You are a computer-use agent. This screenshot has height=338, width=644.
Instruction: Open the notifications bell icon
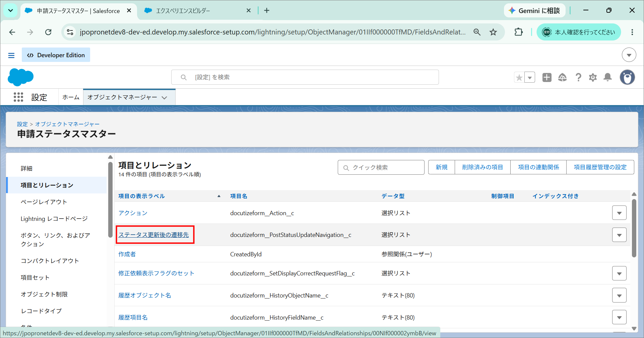pos(607,77)
